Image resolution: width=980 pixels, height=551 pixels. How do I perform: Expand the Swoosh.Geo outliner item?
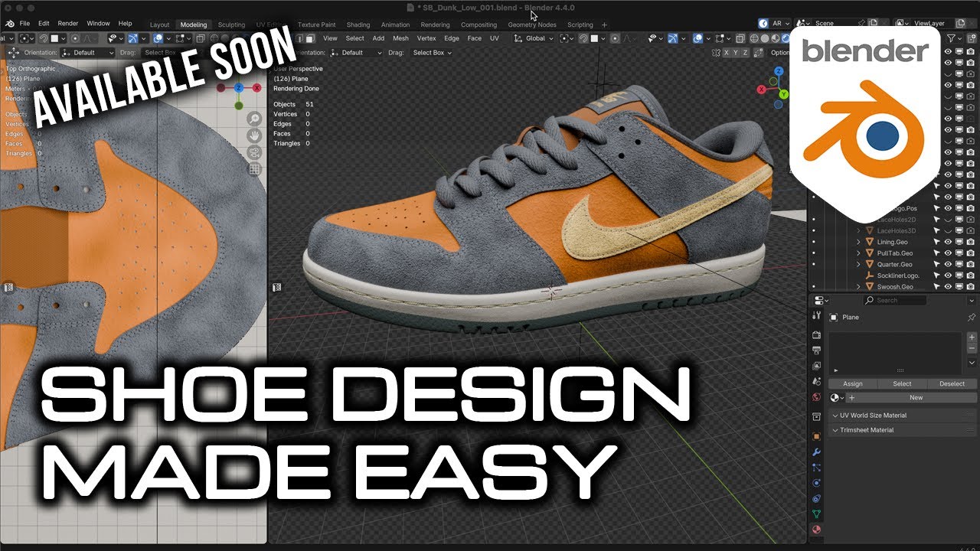(x=858, y=286)
